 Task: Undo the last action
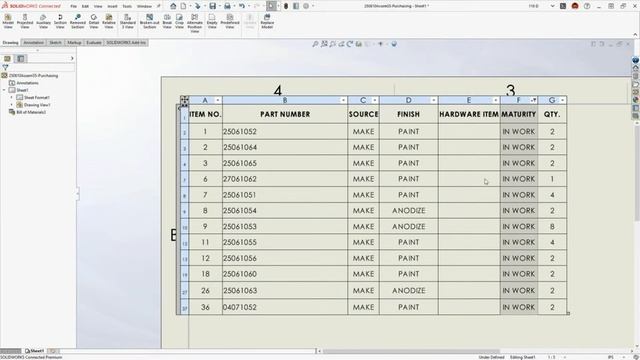click(x=242, y=6)
